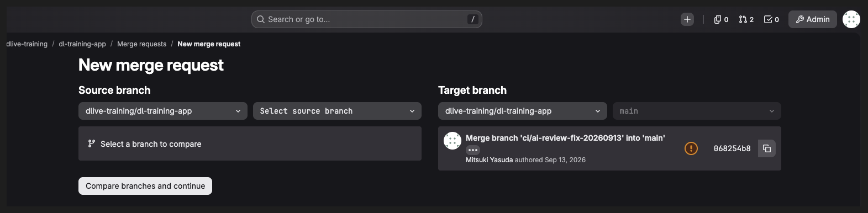Click Mitsuki Yasuda's commit avatar

(x=453, y=141)
